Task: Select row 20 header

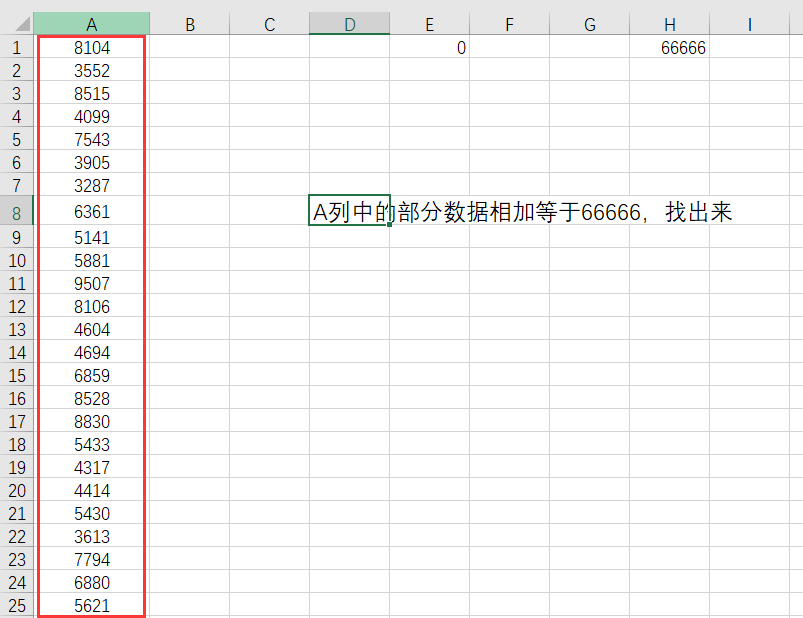Action: tap(16, 490)
